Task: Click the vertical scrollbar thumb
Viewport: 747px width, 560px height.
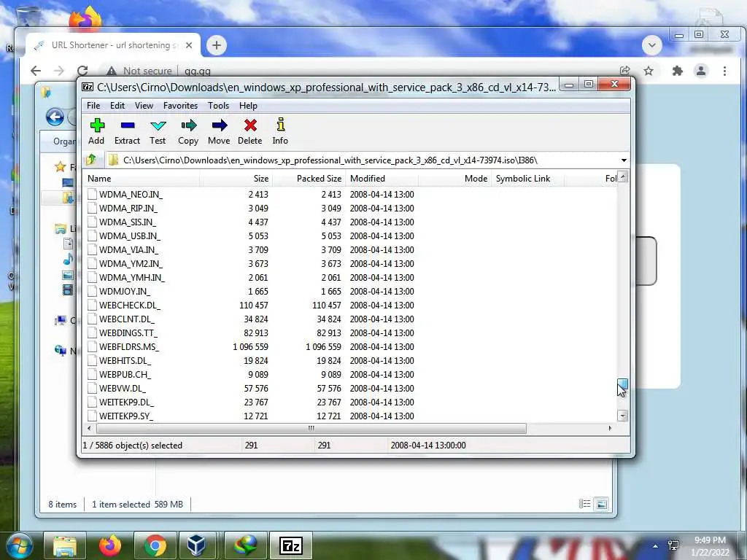Action: 623,385
